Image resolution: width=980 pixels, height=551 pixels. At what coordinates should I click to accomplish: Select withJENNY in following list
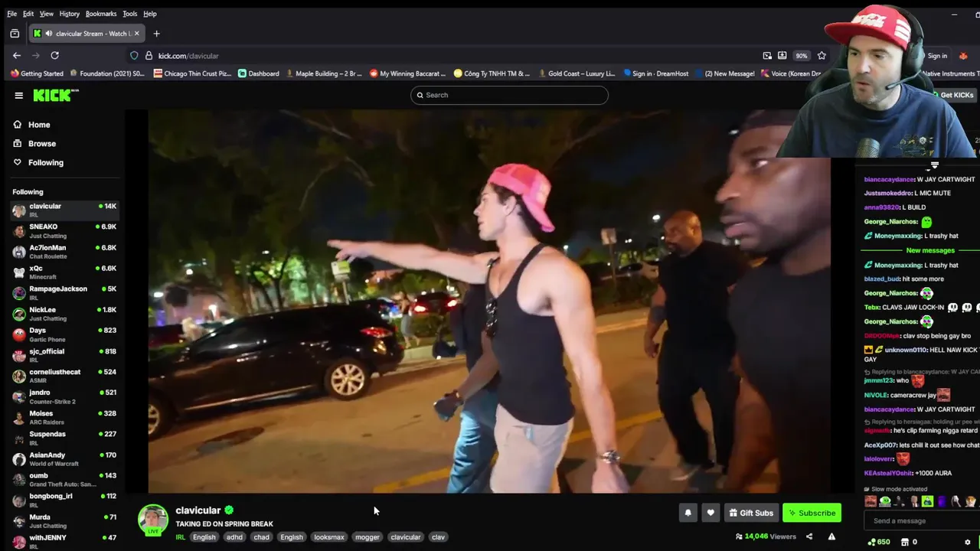(64, 540)
